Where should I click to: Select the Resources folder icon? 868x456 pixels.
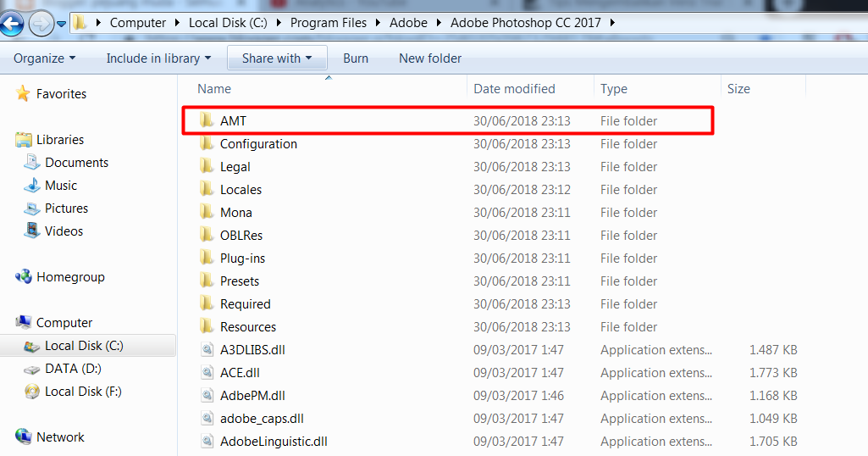pos(207,325)
